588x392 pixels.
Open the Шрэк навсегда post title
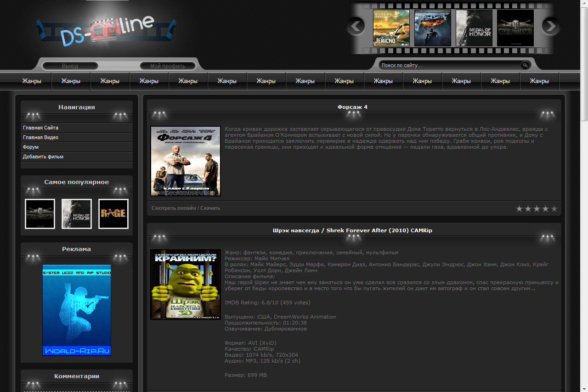pyautogui.click(x=352, y=230)
